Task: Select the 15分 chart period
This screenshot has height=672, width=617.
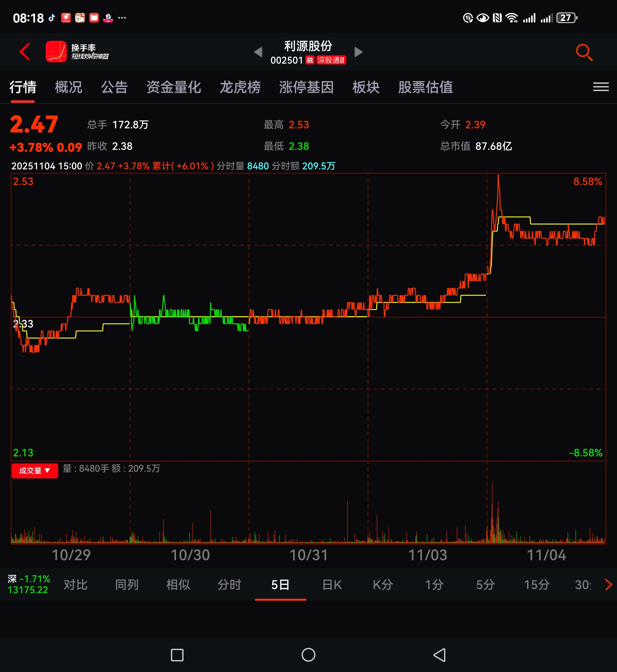Action: (x=537, y=585)
